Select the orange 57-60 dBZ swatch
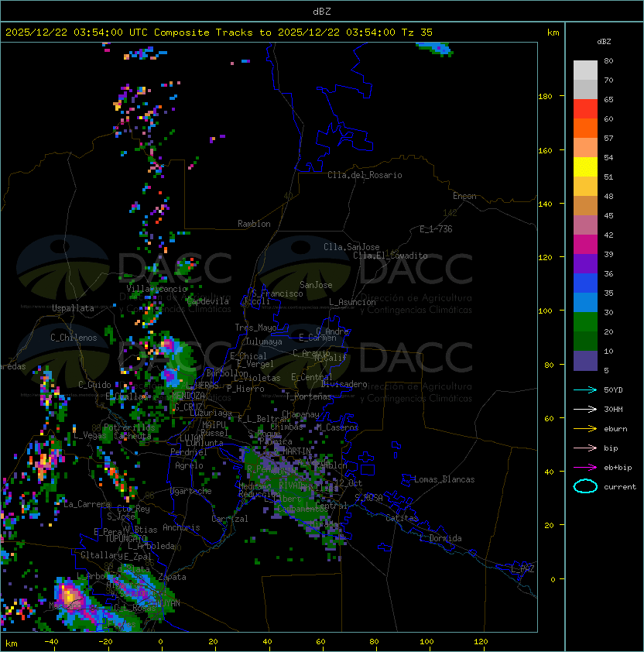The width and height of the screenshot is (644, 652). point(585,128)
